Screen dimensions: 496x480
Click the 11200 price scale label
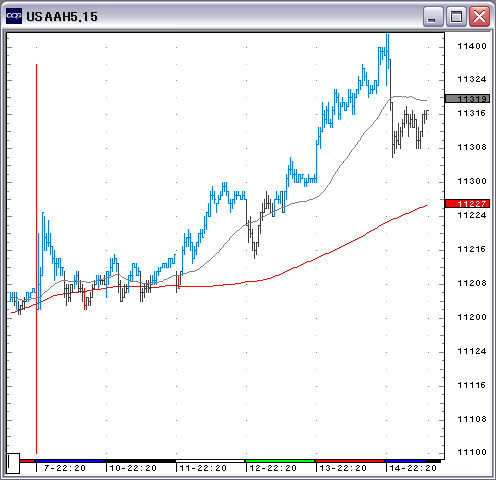coord(472,317)
